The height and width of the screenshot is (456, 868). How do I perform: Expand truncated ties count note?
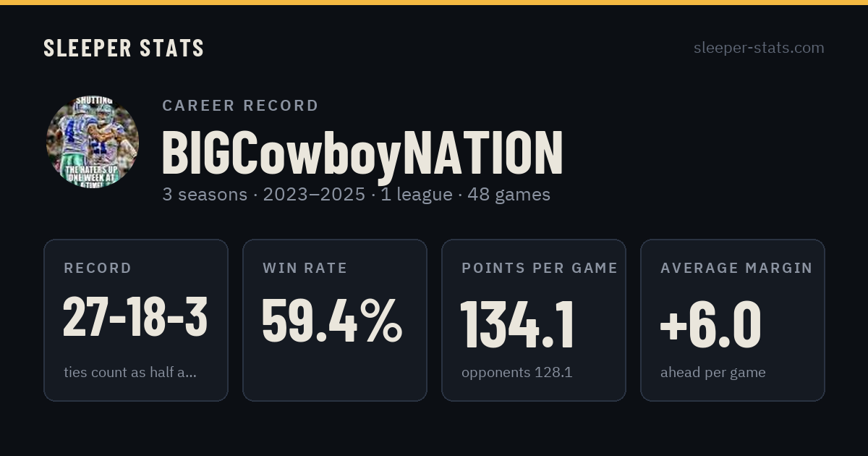[x=130, y=373]
